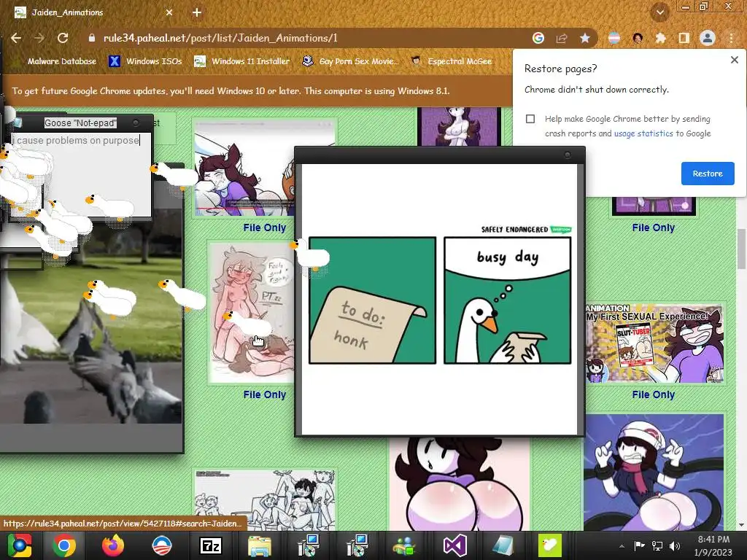Viewport: 747px width, 560px height.
Task: Click the to do: honk comic panel
Action: pyautogui.click(x=372, y=300)
